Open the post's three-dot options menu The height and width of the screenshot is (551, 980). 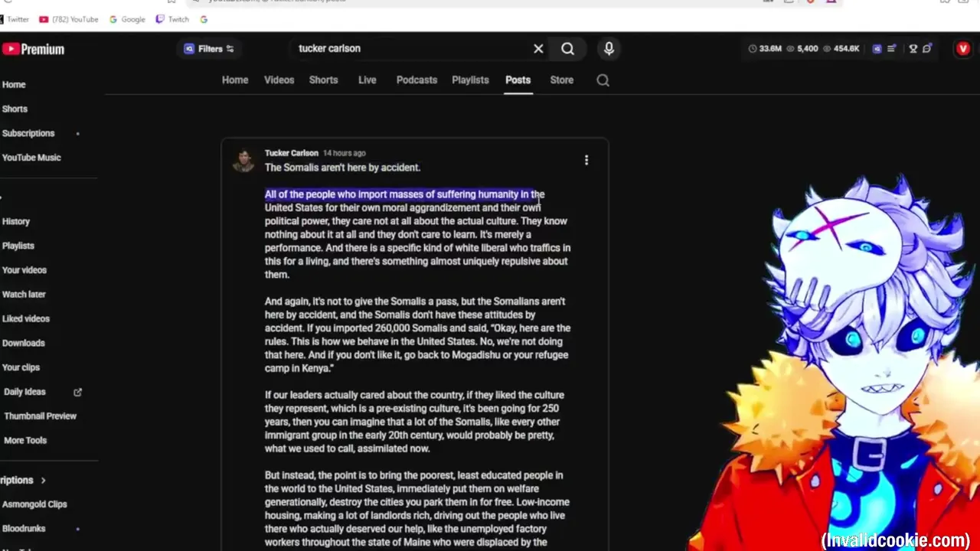[x=586, y=160]
